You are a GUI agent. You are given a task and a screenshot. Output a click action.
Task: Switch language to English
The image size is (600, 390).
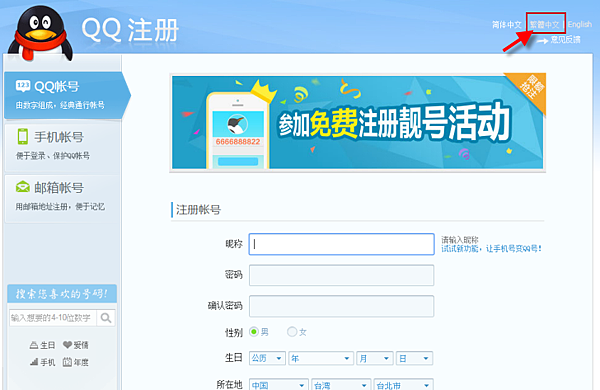pyautogui.click(x=580, y=24)
